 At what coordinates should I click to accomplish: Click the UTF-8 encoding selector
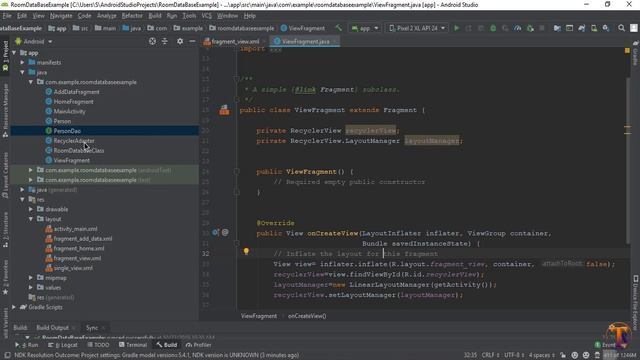tap(513, 355)
